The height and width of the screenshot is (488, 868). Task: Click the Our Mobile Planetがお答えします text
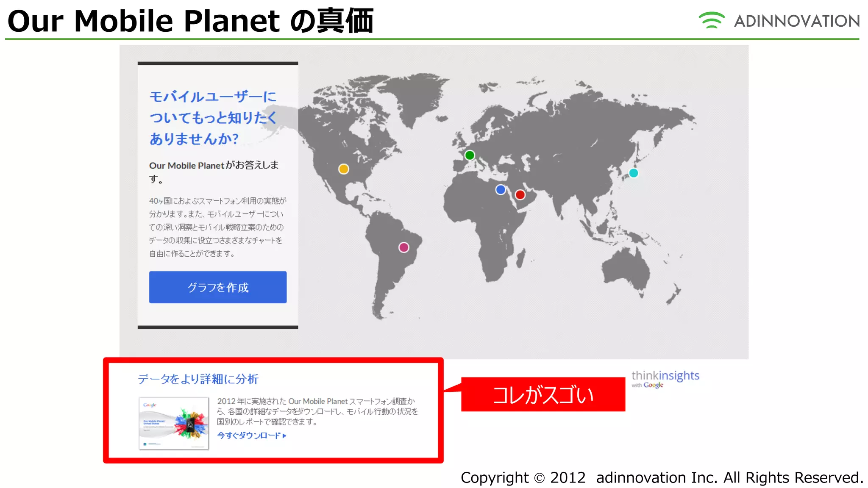pyautogui.click(x=214, y=172)
